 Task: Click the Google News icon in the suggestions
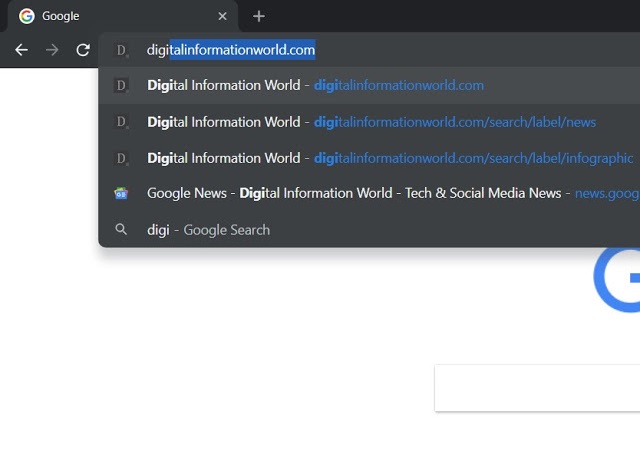(x=121, y=193)
